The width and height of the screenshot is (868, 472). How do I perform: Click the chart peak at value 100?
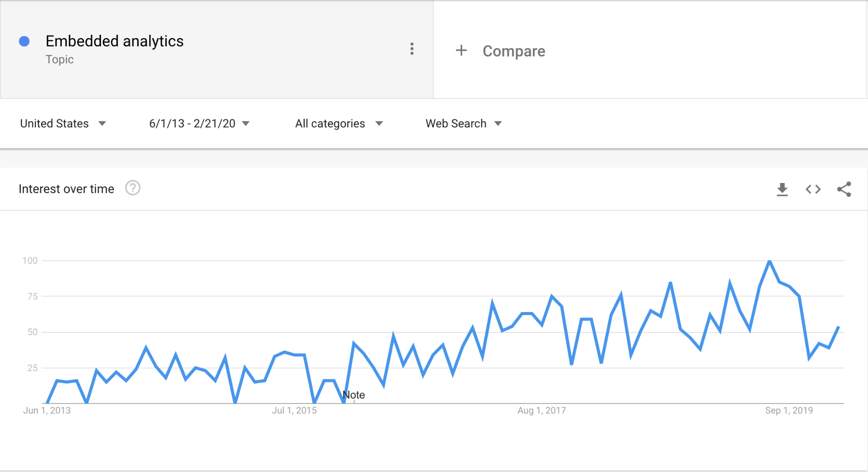769,261
